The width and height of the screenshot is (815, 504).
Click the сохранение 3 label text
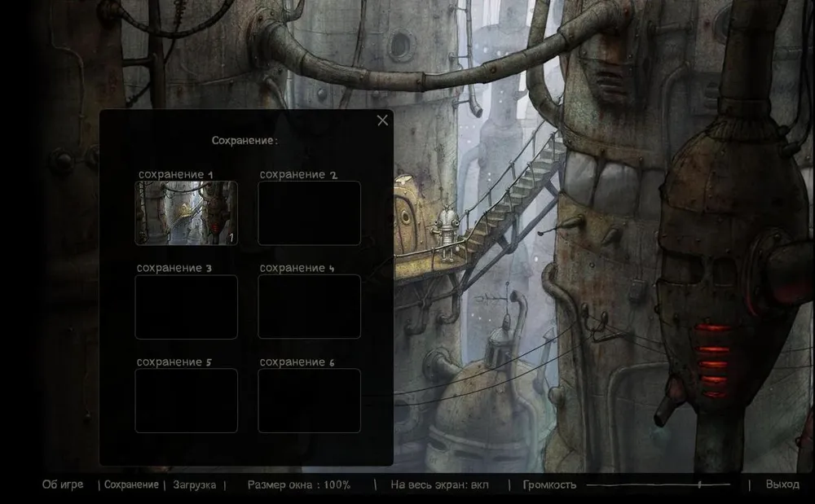coord(174,268)
